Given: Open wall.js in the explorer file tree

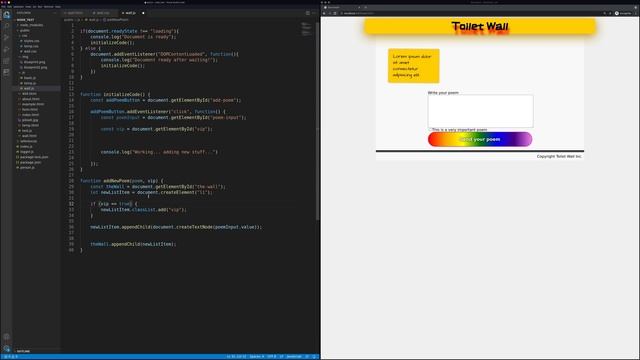Looking at the screenshot, I should (29, 88).
